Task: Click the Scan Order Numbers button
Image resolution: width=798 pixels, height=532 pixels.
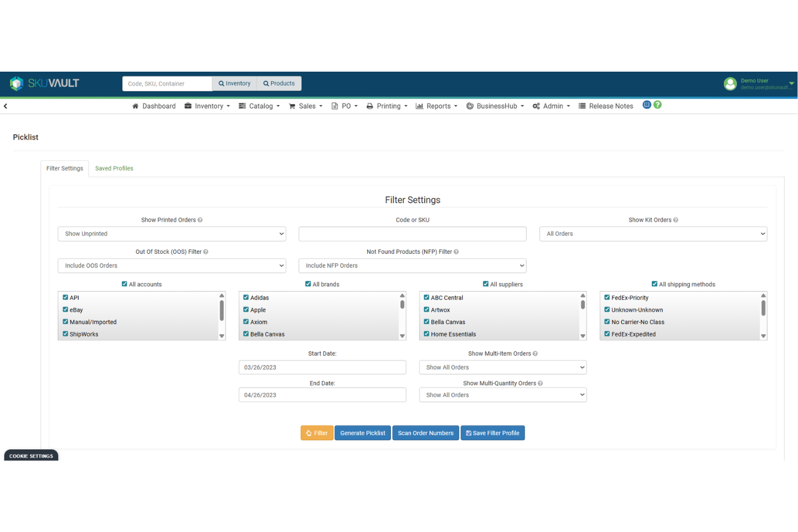Action: pyautogui.click(x=425, y=433)
